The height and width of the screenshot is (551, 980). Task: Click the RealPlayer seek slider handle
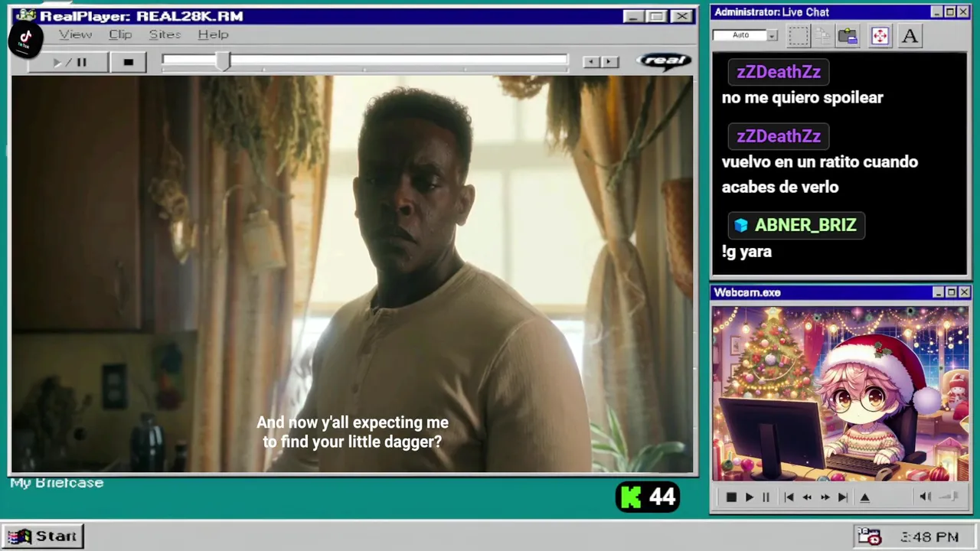click(223, 62)
